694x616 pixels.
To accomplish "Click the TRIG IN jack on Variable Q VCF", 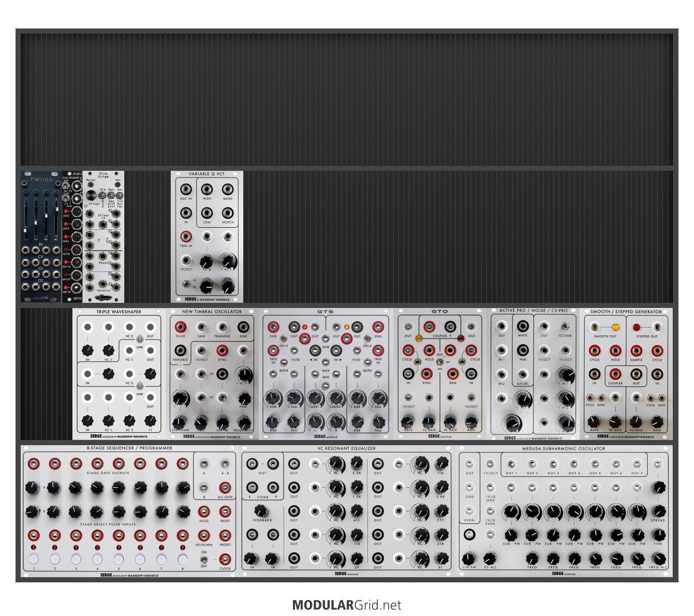I will pos(186,237).
